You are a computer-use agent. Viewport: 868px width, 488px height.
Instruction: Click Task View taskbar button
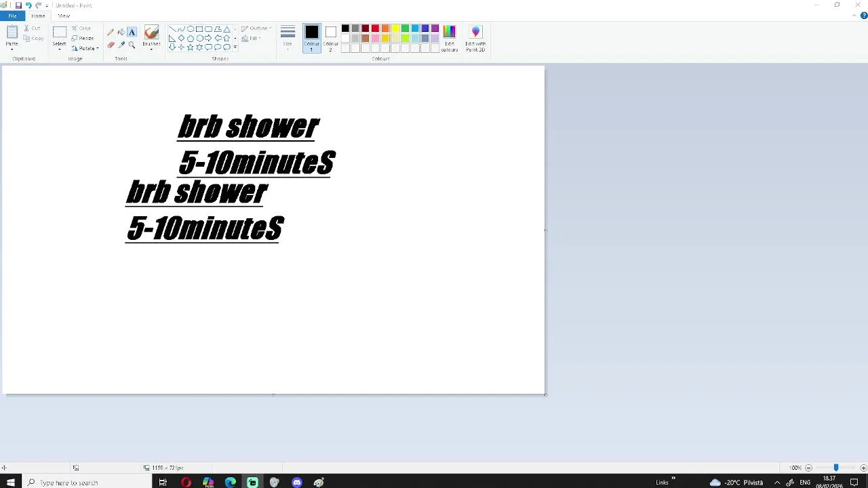pos(163,483)
